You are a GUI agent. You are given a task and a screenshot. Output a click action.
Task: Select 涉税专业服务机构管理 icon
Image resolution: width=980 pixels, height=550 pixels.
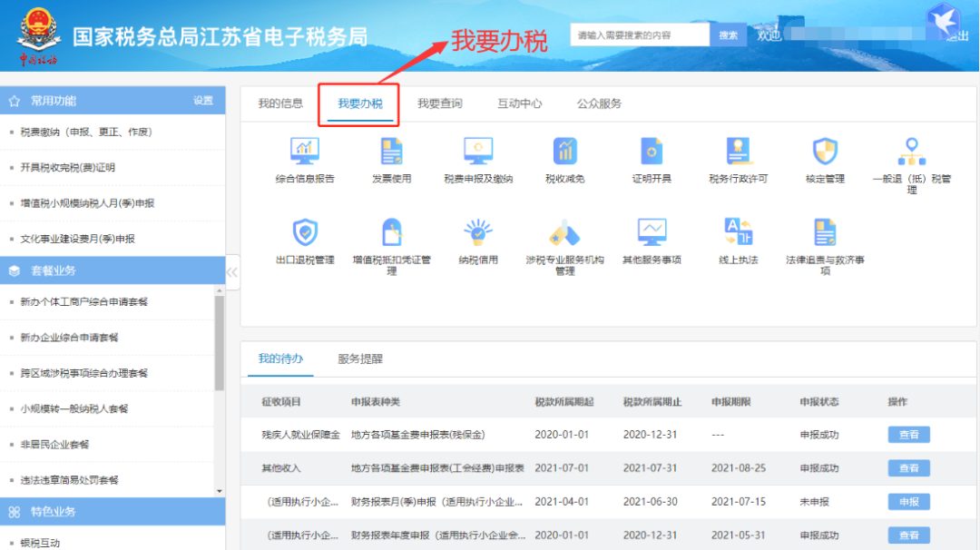click(x=565, y=232)
